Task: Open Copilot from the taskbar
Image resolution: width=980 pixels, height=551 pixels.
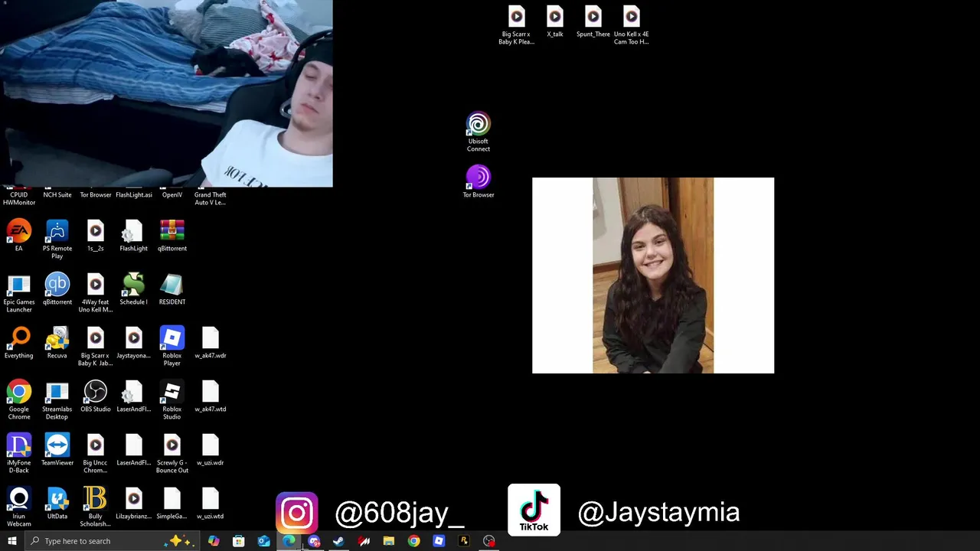Action: (214, 541)
